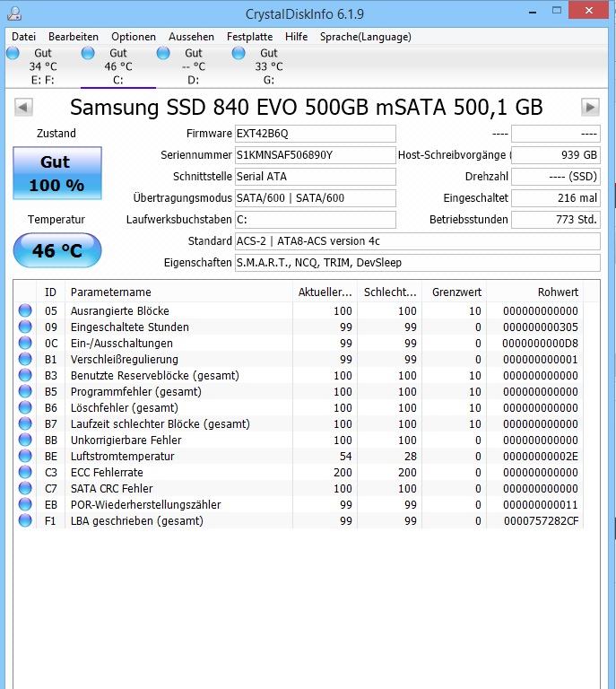Screen dimensions: 616x689
Task: Minimize the CrystalDiskInfo window
Action: (533, 12)
